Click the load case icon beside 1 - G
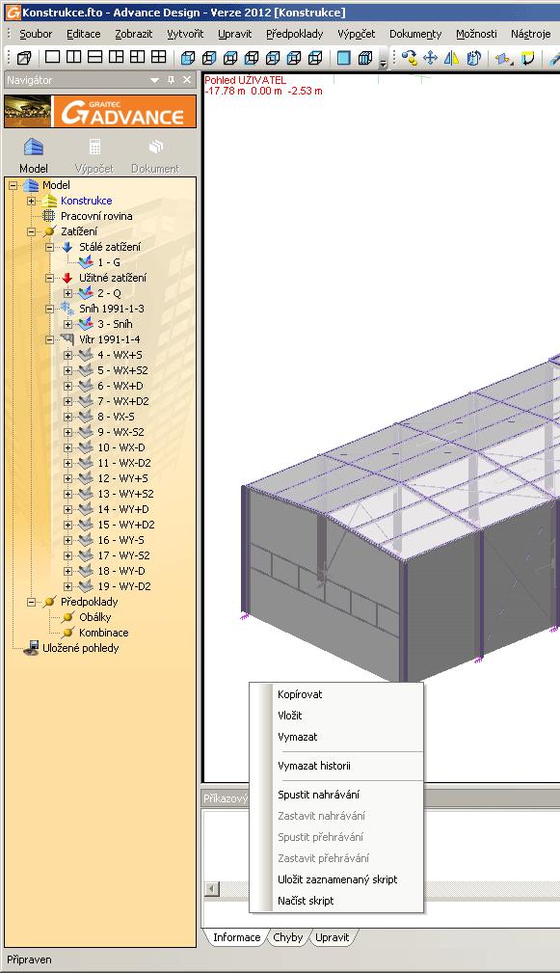The image size is (560, 973). click(x=86, y=262)
